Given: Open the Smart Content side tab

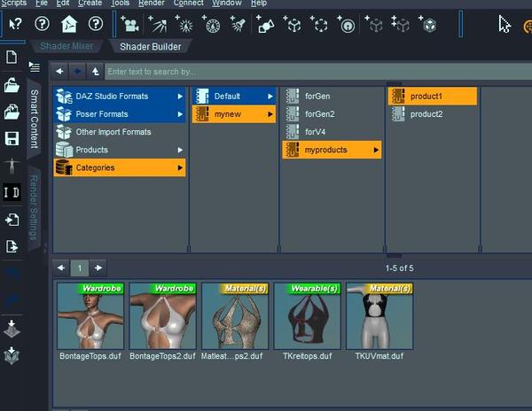Looking at the screenshot, I should coord(35,119).
